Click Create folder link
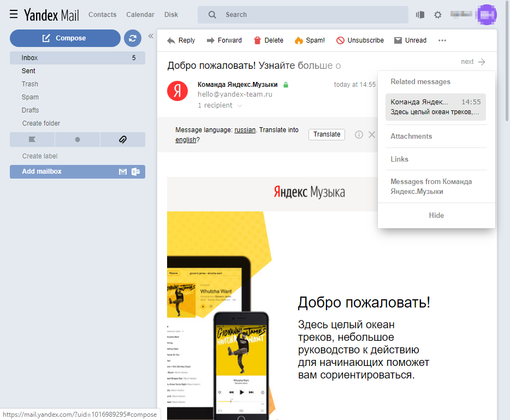The width and height of the screenshot is (510, 420). 41,123
